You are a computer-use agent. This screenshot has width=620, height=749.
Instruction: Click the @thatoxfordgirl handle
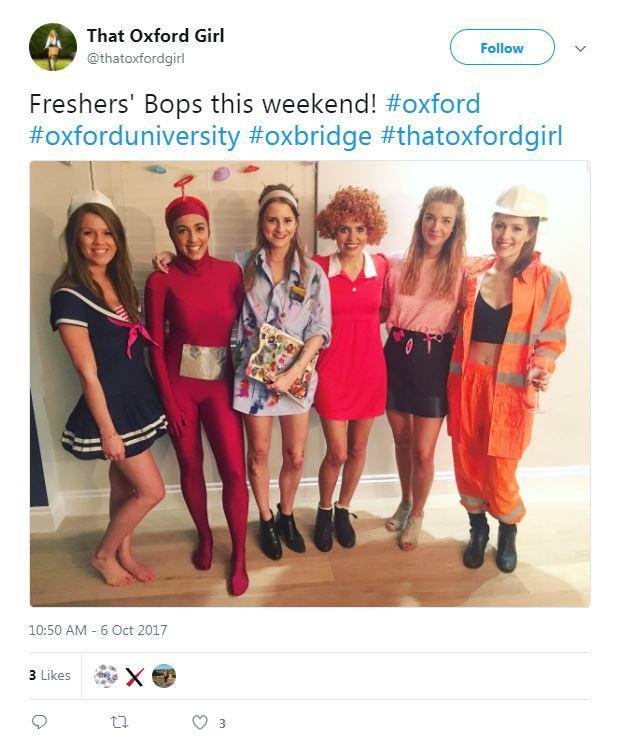point(135,58)
